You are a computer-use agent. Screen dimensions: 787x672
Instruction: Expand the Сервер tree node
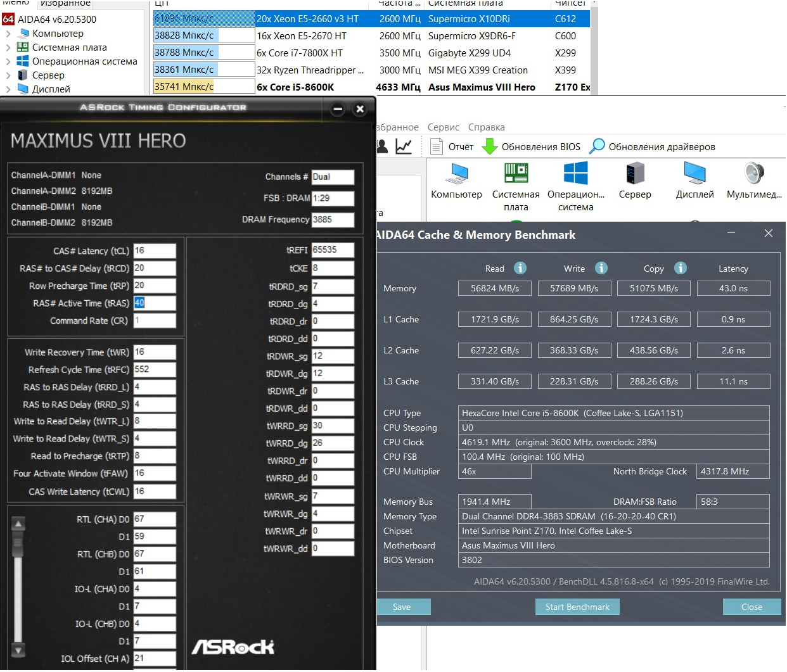click(8, 75)
